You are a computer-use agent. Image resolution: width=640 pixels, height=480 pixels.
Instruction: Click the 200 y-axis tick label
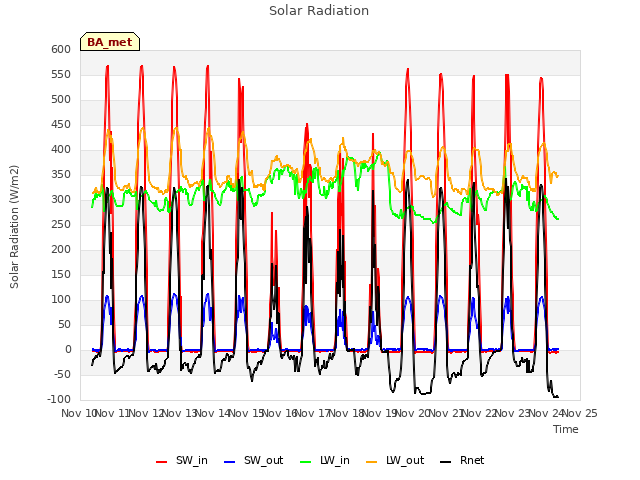click(x=61, y=250)
